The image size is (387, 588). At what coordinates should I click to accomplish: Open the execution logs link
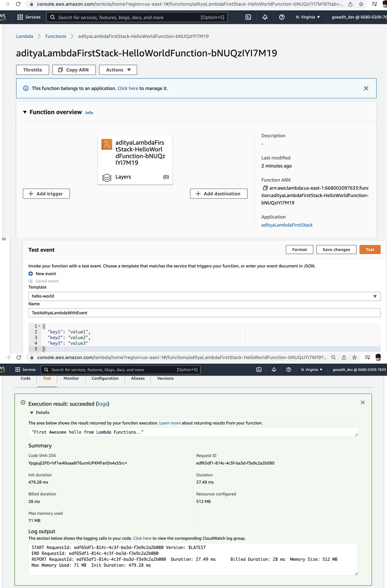[x=103, y=404]
